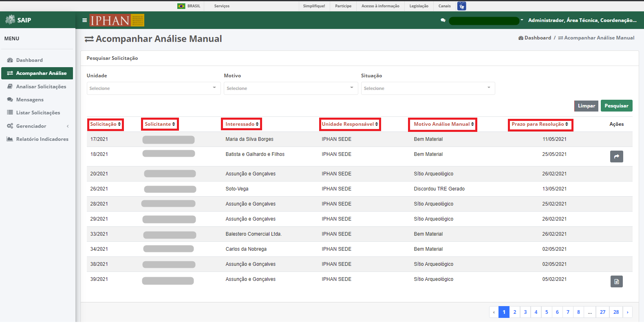Click the Brazil flag icon

click(x=181, y=6)
